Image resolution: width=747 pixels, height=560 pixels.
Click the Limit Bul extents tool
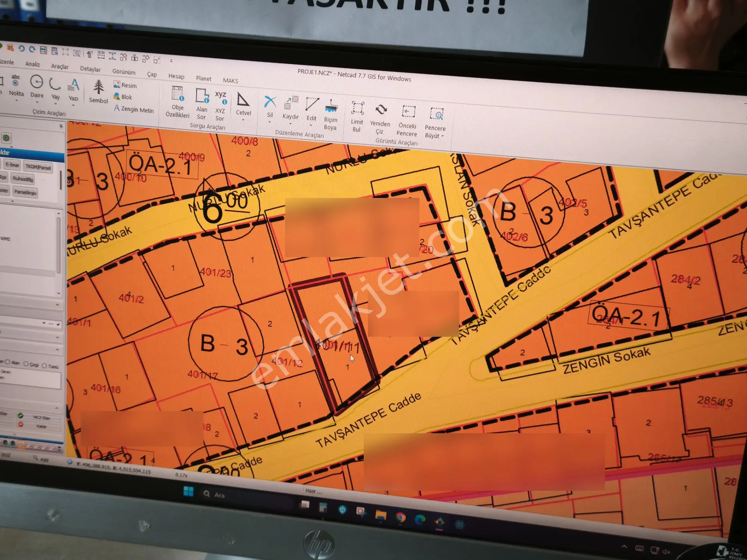click(357, 117)
